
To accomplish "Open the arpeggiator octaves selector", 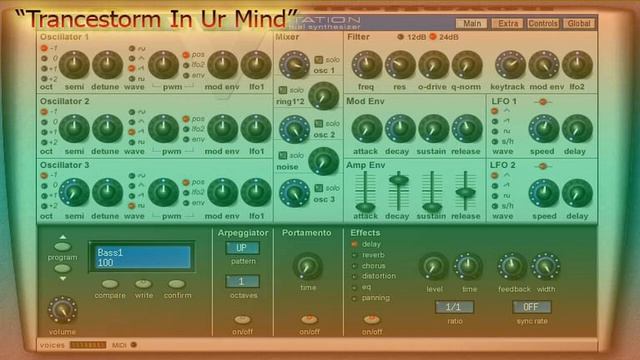I will click(242, 282).
